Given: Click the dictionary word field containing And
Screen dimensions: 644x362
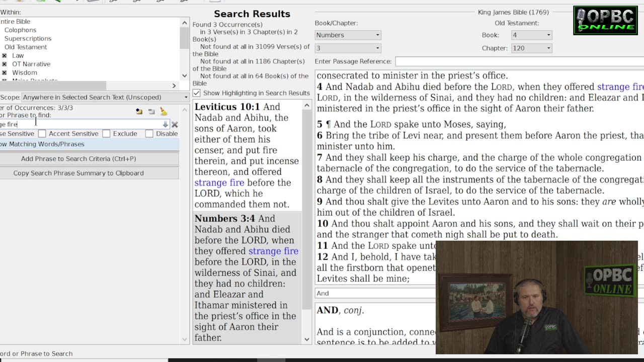Looking at the screenshot, I should [375, 293].
